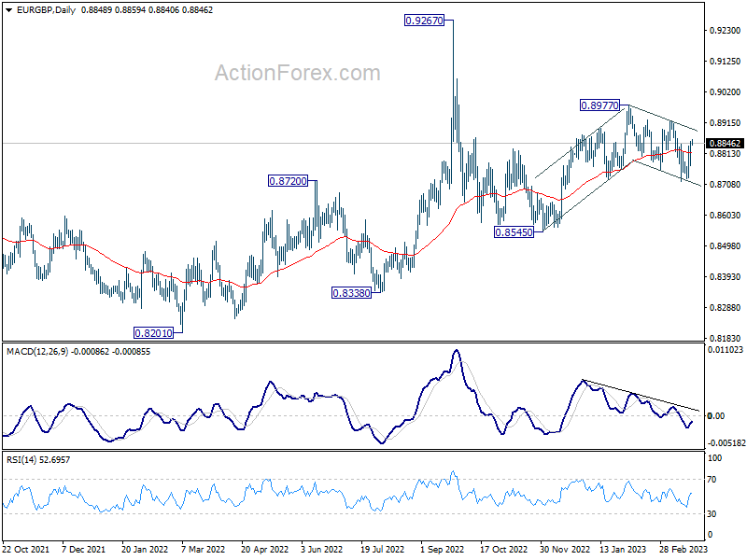Viewport: 747px width, 560px height.
Task: Click the 17 Oct 2022 date label
Action: pos(503,549)
